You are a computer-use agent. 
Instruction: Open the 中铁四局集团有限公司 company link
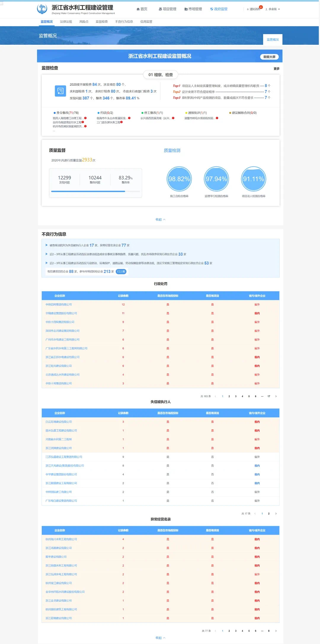click(59, 304)
